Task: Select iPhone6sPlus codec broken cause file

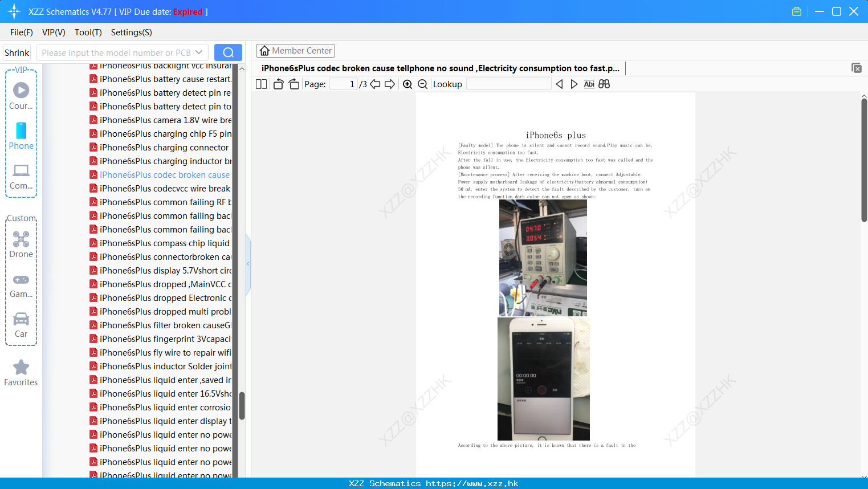Action: [160, 175]
